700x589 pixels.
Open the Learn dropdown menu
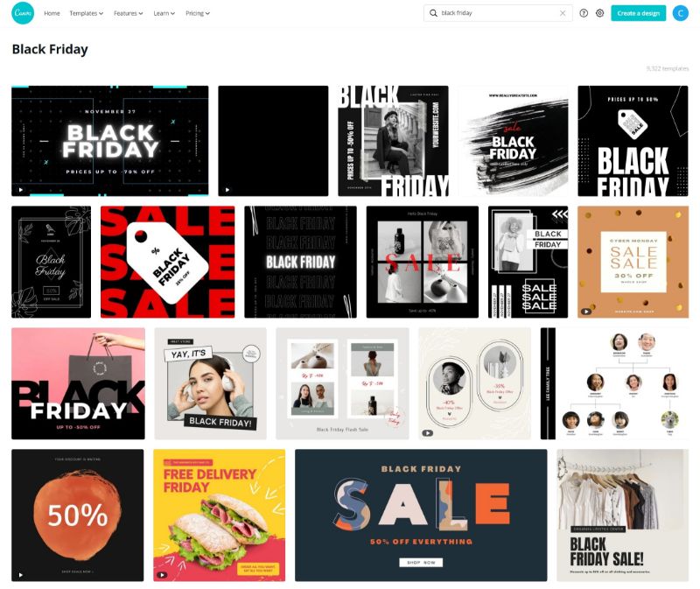point(164,13)
